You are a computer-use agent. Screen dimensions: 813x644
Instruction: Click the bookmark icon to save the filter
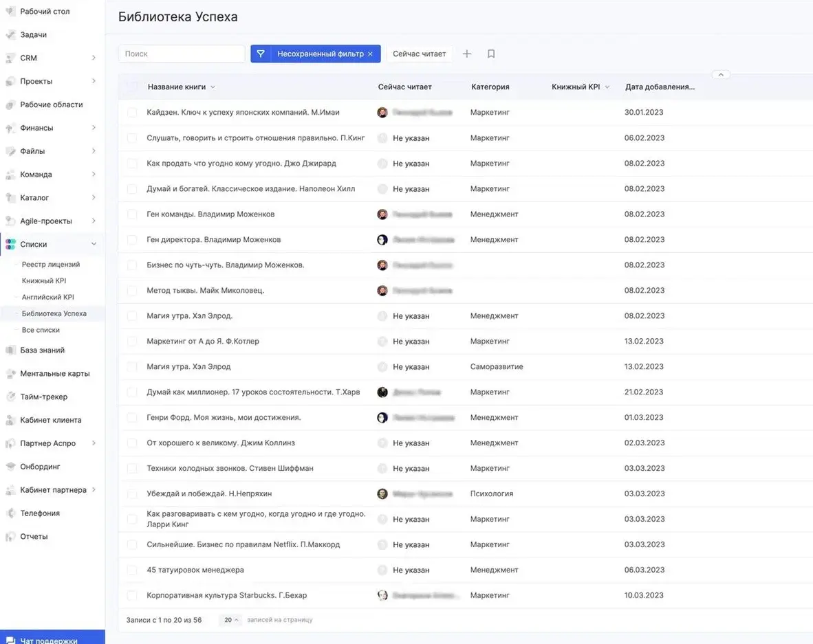(491, 54)
